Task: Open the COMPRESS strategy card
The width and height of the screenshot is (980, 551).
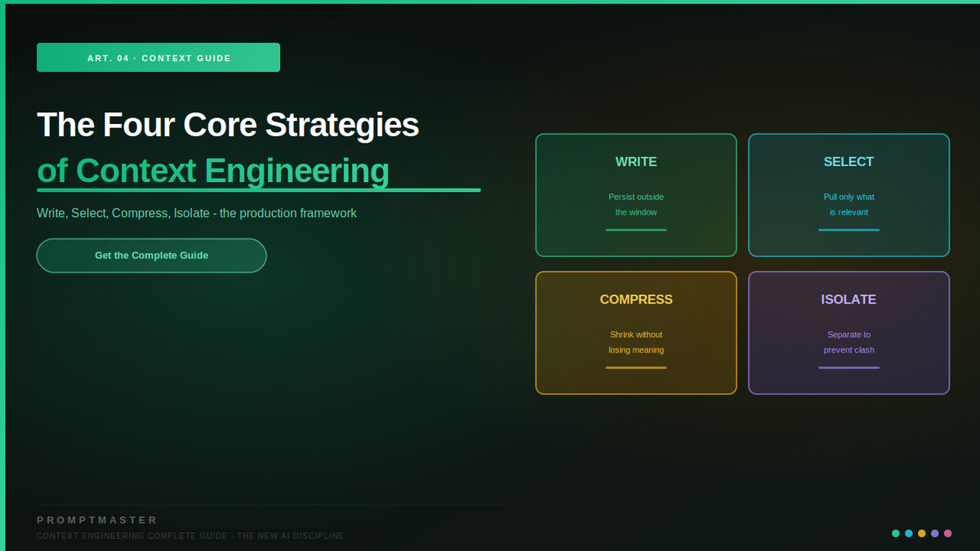Action: click(x=636, y=333)
